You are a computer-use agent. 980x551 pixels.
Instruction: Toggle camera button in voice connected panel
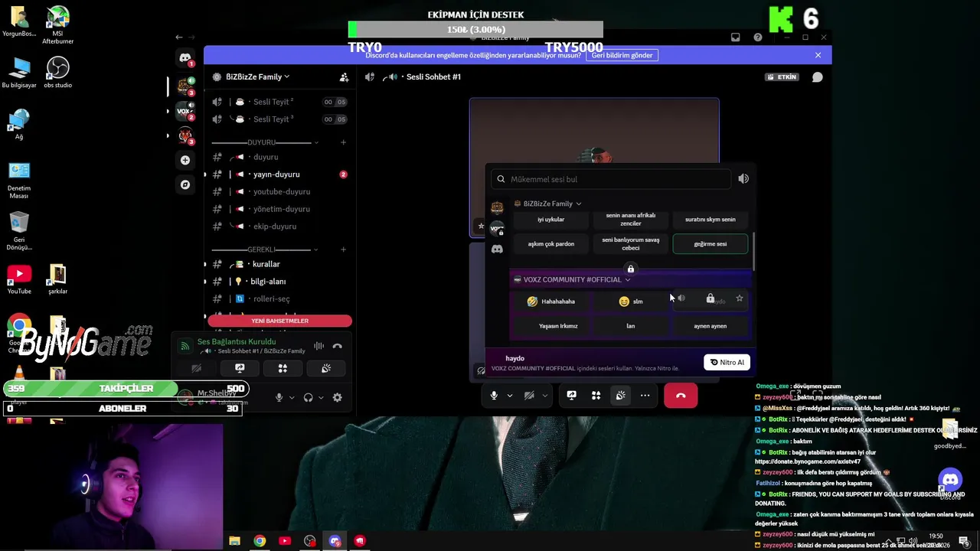click(197, 368)
